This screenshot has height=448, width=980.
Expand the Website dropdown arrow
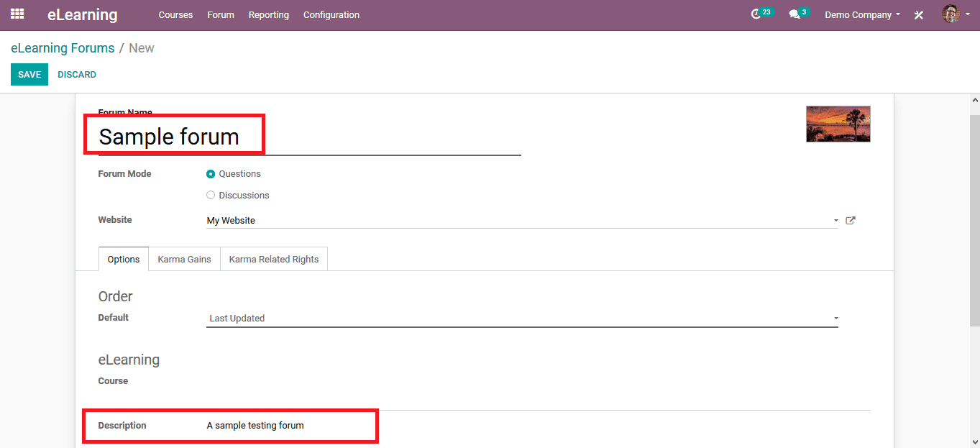(x=835, y=221)
